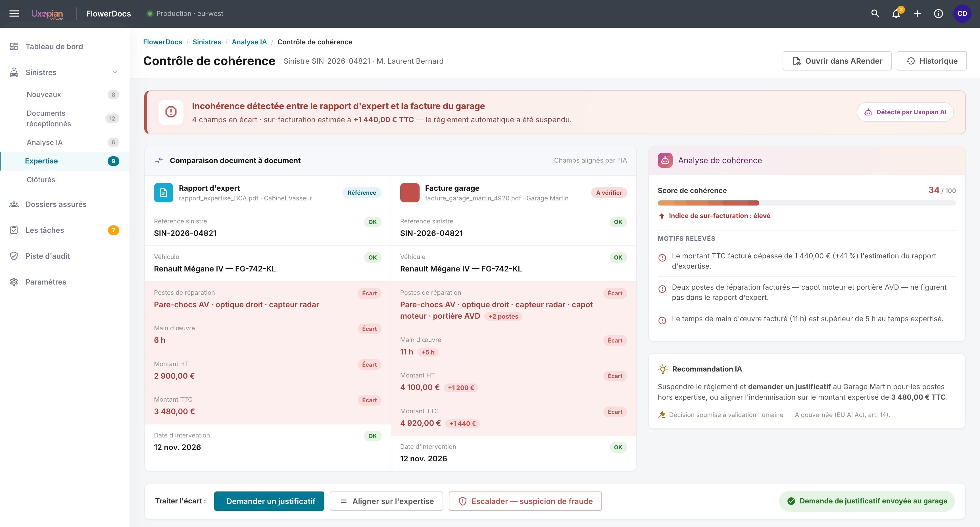The width and height of the screenshot is (980, 527).
Task: Click the plus icon to create new
Action: 917,14
